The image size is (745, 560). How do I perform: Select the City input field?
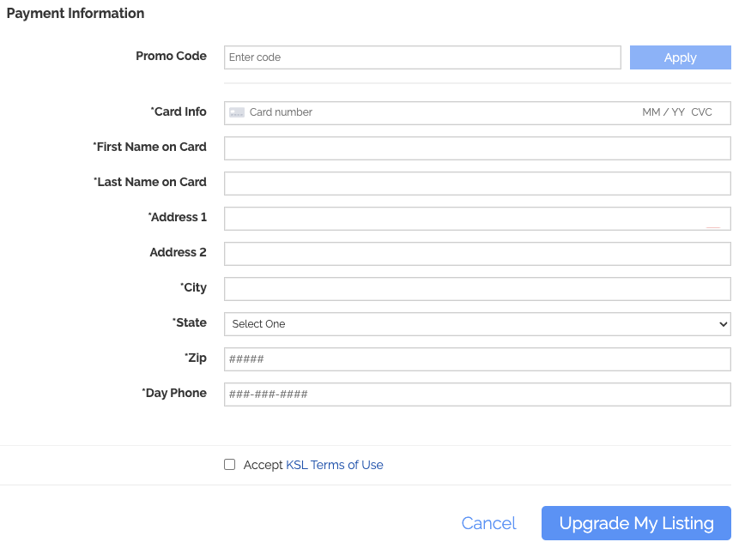pos(477,289)
